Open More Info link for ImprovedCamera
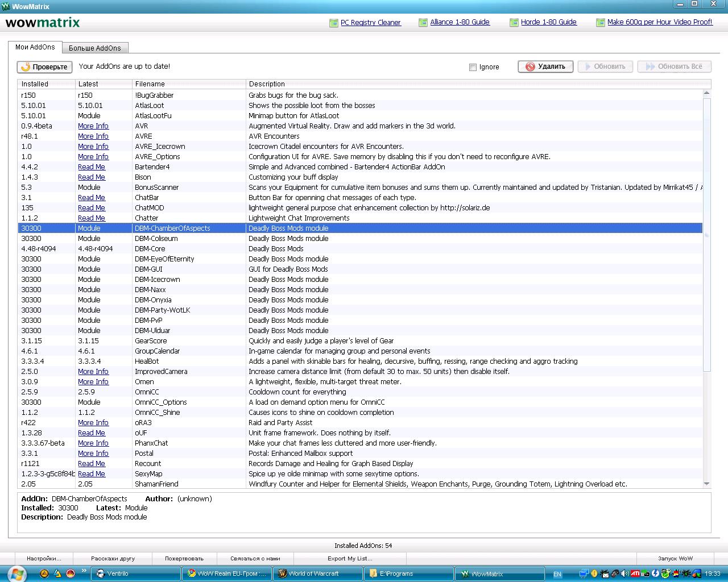 point(93,372)
